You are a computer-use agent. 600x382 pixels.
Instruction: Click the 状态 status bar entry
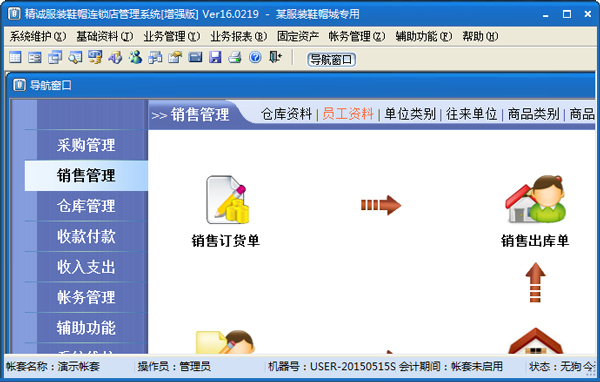pos(562,366)
